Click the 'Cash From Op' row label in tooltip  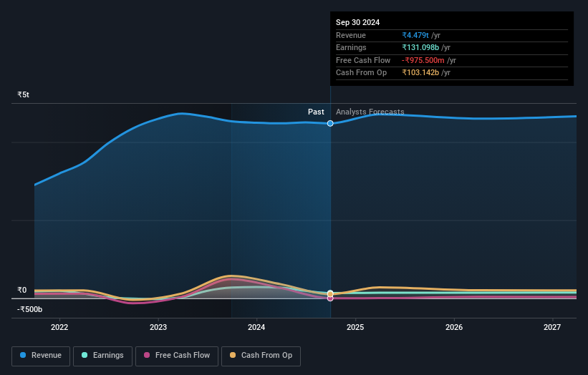[361, 73]
